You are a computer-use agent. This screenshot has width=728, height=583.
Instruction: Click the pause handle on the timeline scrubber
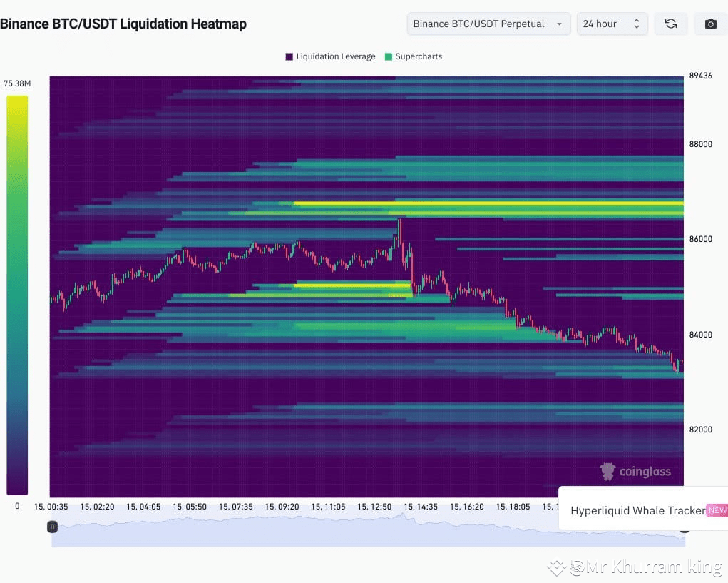52,527
